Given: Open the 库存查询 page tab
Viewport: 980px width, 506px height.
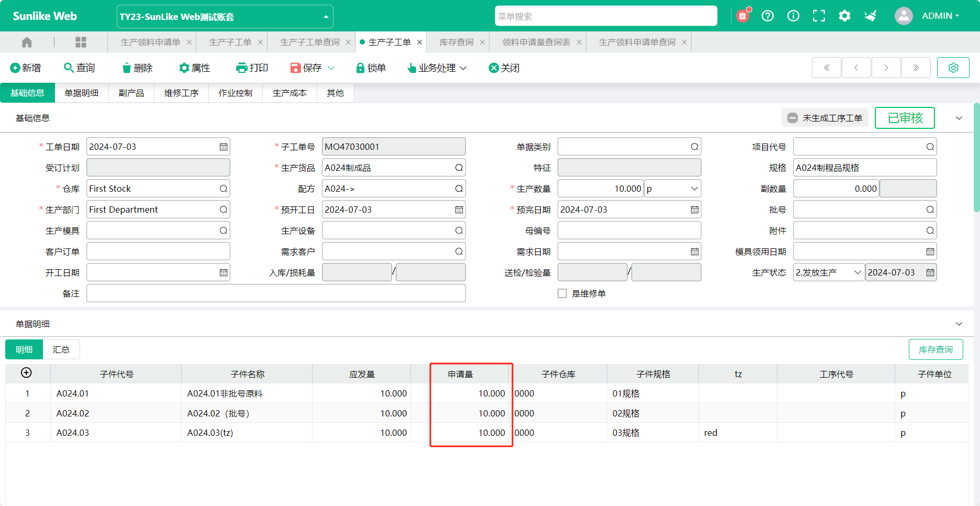Looking at the screenshot, I should [x=456, y=42].
